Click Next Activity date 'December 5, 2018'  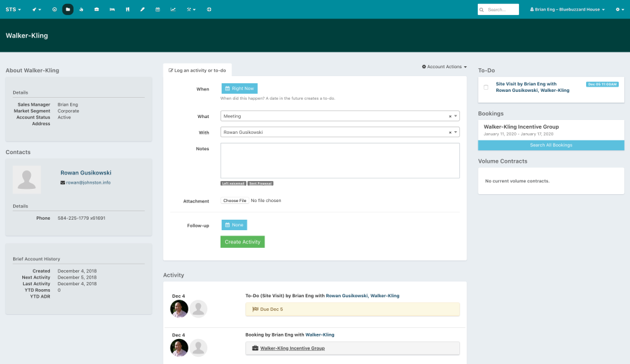77,277
